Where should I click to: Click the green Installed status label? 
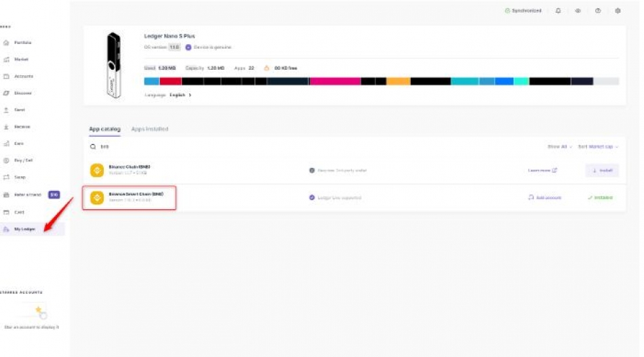pyautogui.click(x=600, y=198)
